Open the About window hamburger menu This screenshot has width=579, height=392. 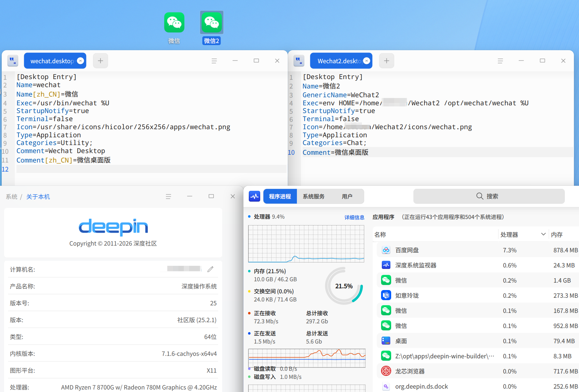pyautogui.click(x=168, y=197)
